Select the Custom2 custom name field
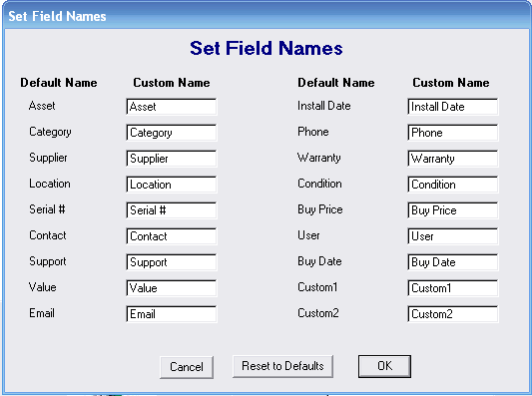 coord(453,314)
